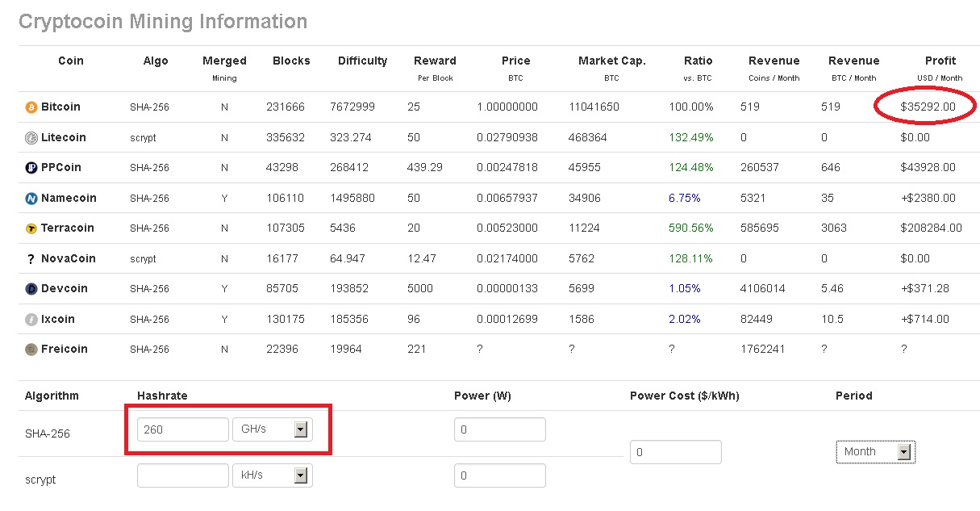Click the Devcoin coin icon
The height and width of the screenshot is (511, 980).
pos(31,288)
